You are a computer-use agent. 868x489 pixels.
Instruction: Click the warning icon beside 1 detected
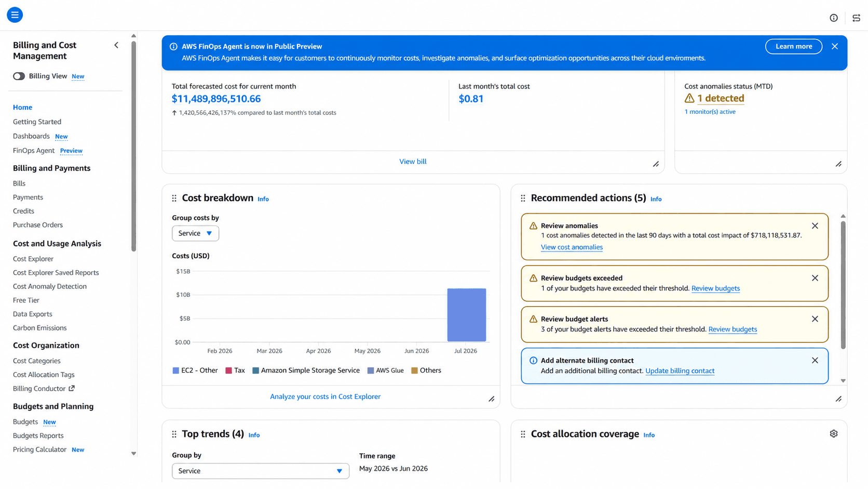(689, 98)
